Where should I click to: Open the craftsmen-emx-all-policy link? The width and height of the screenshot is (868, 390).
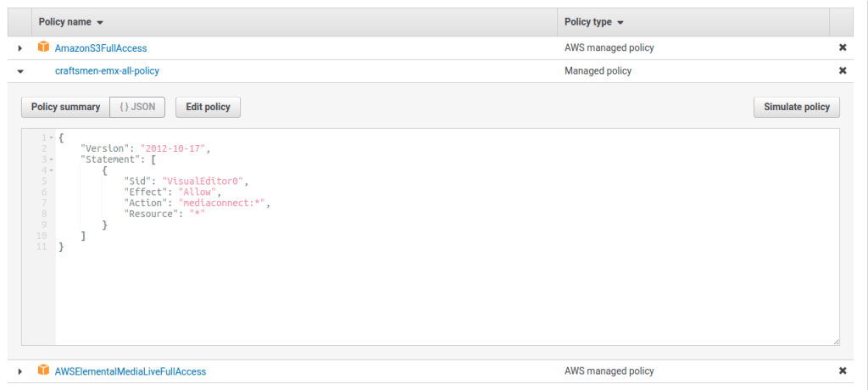tap(107, 71)
